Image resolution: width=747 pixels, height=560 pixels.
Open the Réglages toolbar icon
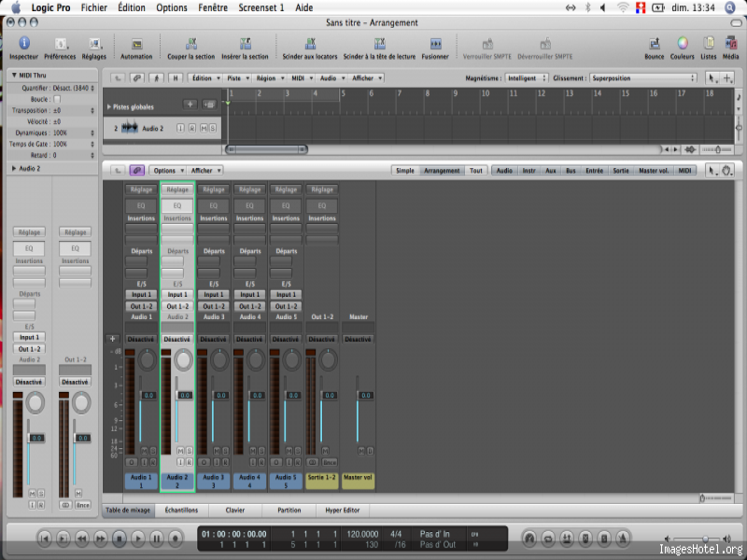pos(95,44)
